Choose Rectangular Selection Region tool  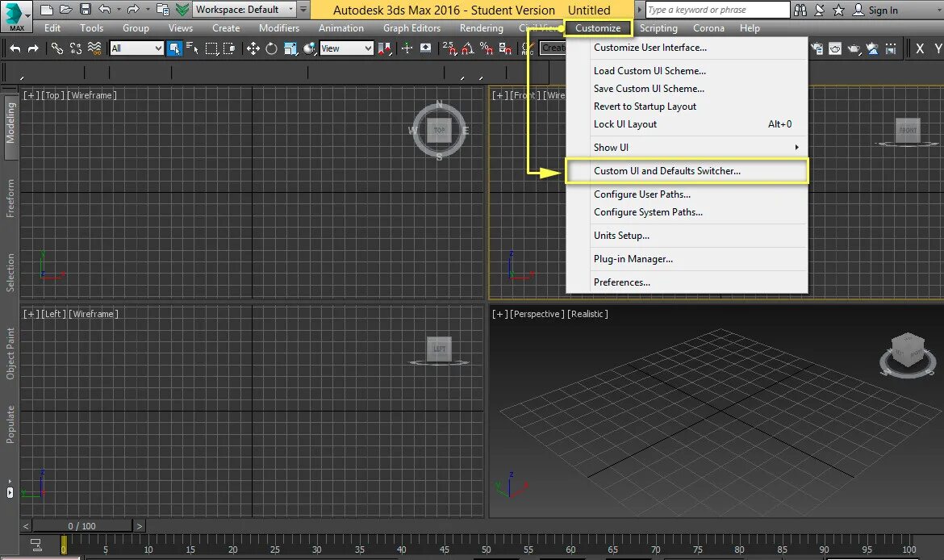tap(212, 48)
